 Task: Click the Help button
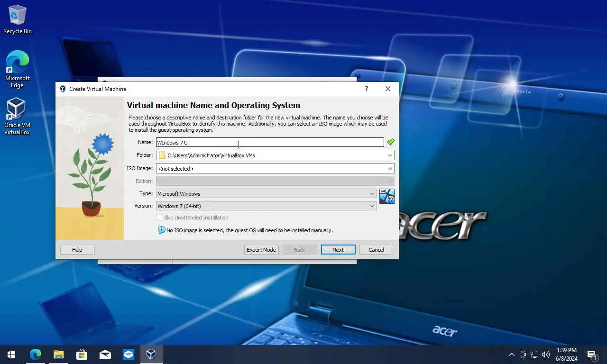77,250
